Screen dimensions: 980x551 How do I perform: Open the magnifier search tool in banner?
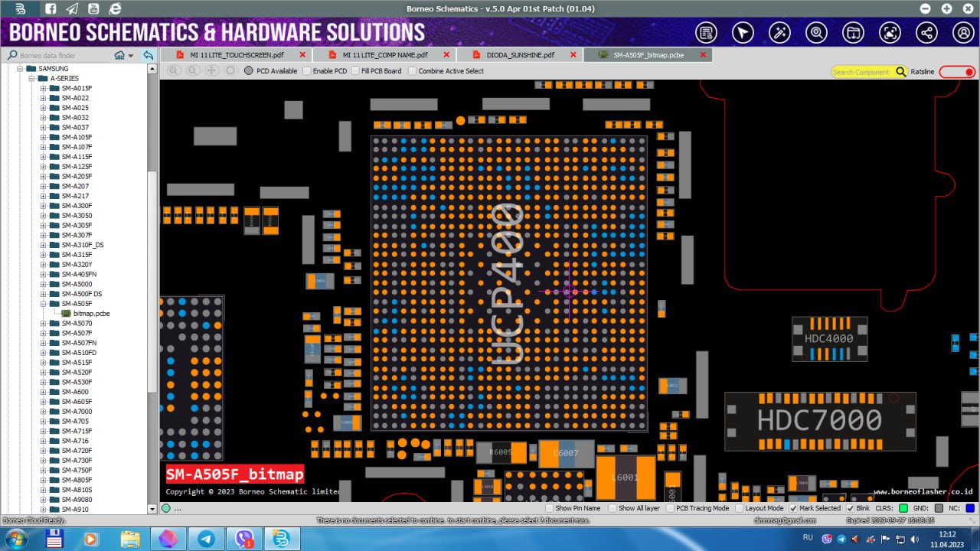click(816, 33)
